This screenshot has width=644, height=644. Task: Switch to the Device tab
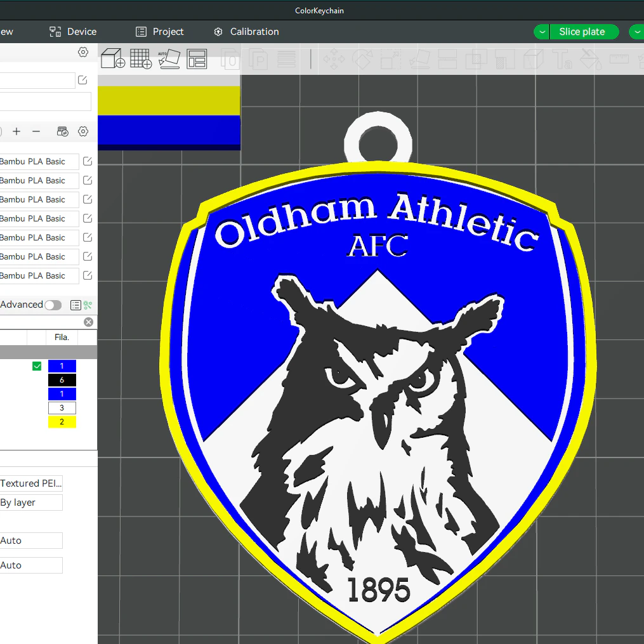[72, 32]
